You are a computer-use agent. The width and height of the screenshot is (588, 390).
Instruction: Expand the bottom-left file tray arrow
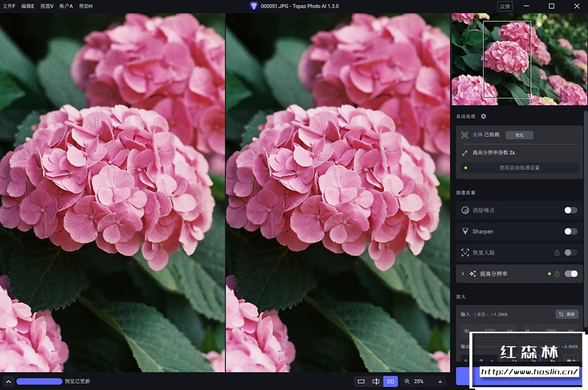8,381
